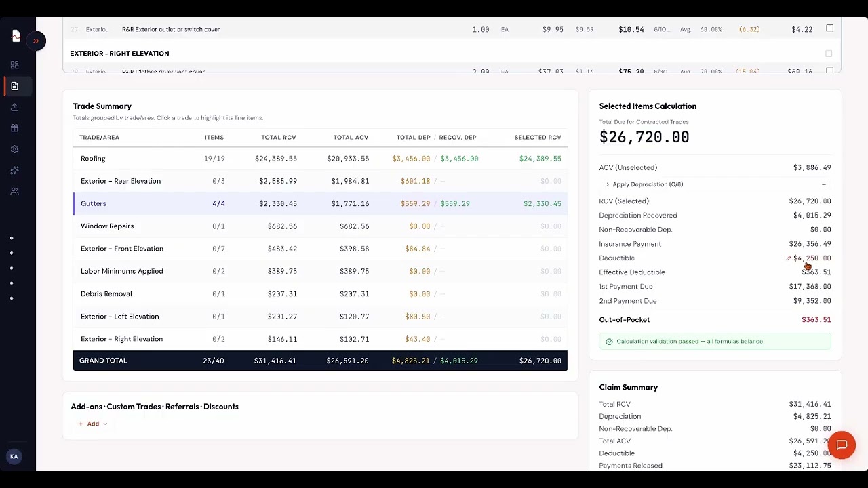Viewport: 868px width, 488px height.
Task: Click the $26,720.00 total due amount
Action: (x=644, y=138)
